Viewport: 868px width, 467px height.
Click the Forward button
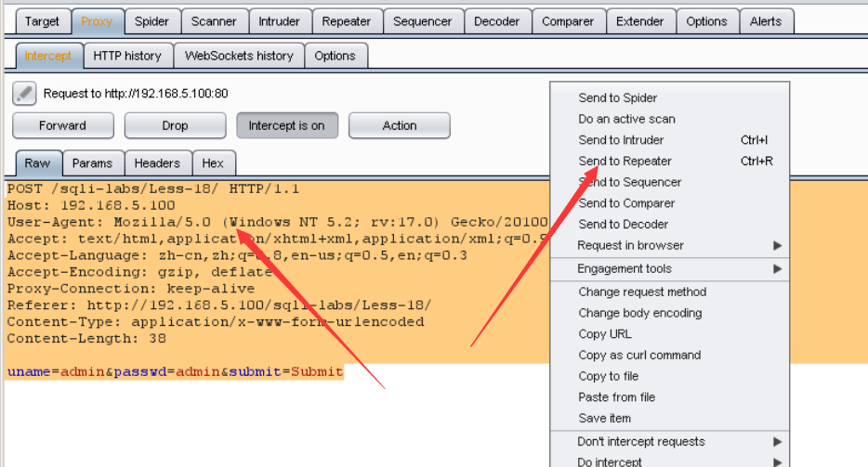(62, 125)
